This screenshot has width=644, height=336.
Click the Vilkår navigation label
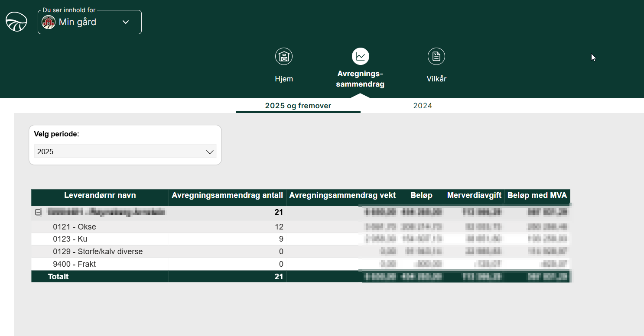436,79
